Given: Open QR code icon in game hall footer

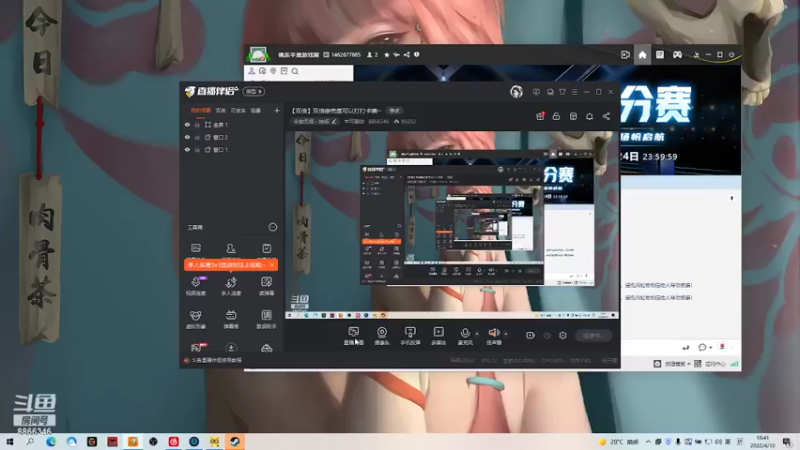Looking at the screenshot, I should coord(697,364).
